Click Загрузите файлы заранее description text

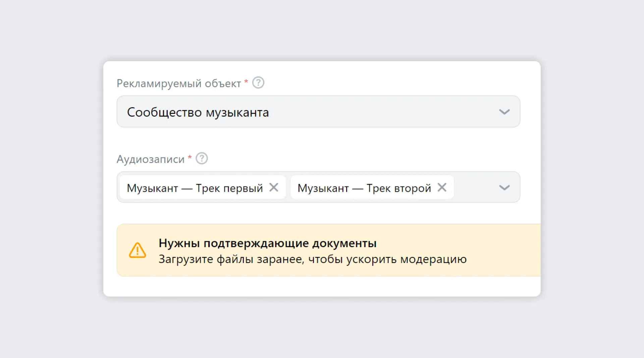coord(312,259)
